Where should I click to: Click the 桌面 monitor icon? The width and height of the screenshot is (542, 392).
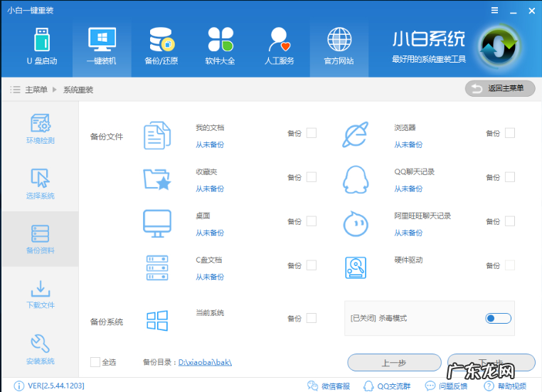click(x=157, y=223)
